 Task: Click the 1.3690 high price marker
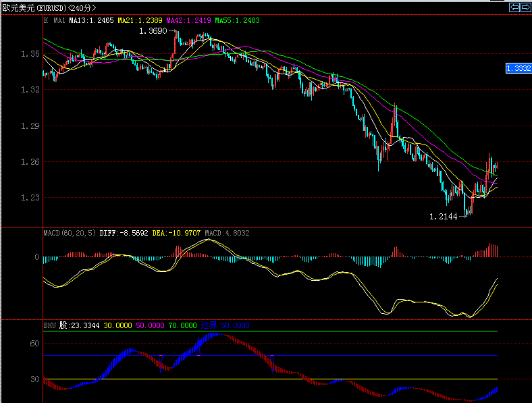(x=153, y=31)
